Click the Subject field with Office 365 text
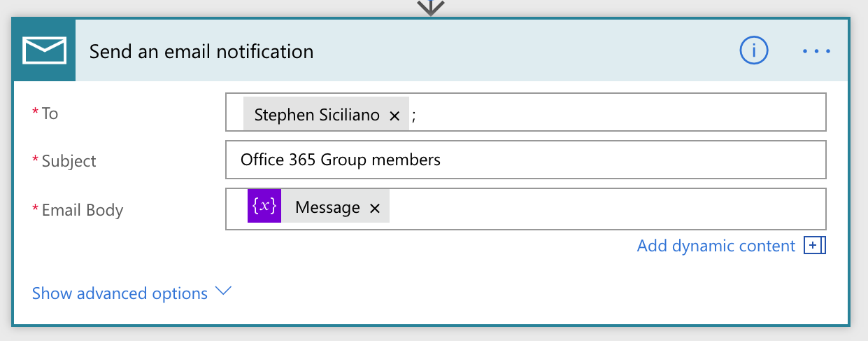Screen dimensions: 868x341 [x=525, y=160]
